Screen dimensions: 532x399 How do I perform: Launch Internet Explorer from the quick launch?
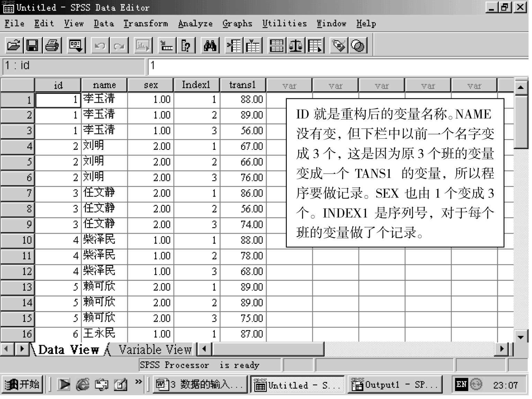[x=82, y=384]
